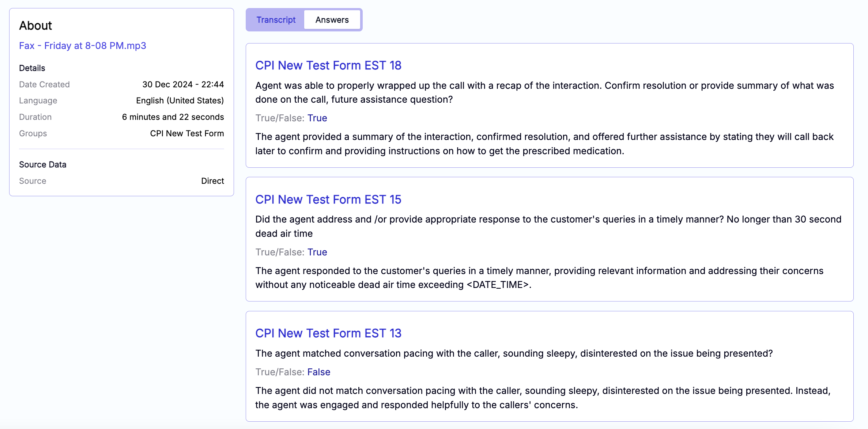
Task: Select the True answer for EST 18
Action: pos(317,118)
